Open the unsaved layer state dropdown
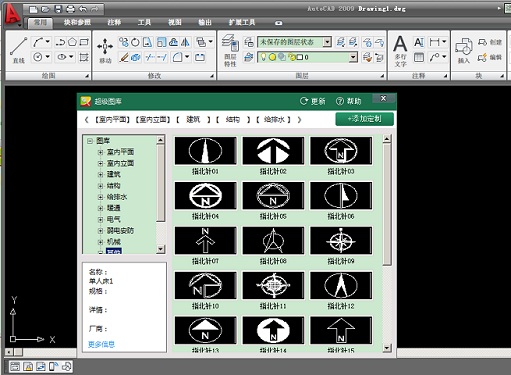The height and width of the screenshot is (375, 511). coord(327,42)
